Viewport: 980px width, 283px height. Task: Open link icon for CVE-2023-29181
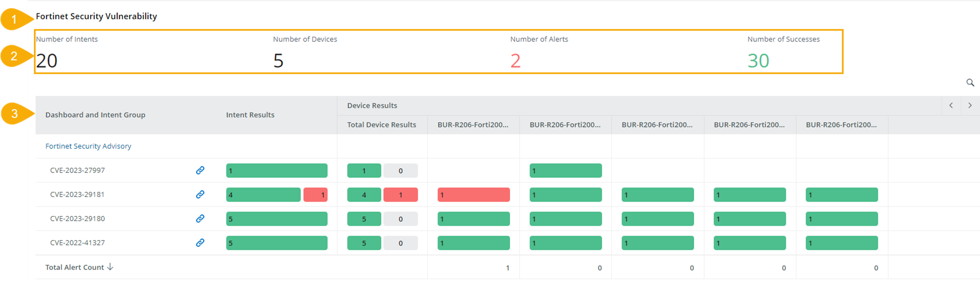pos(200,194)
